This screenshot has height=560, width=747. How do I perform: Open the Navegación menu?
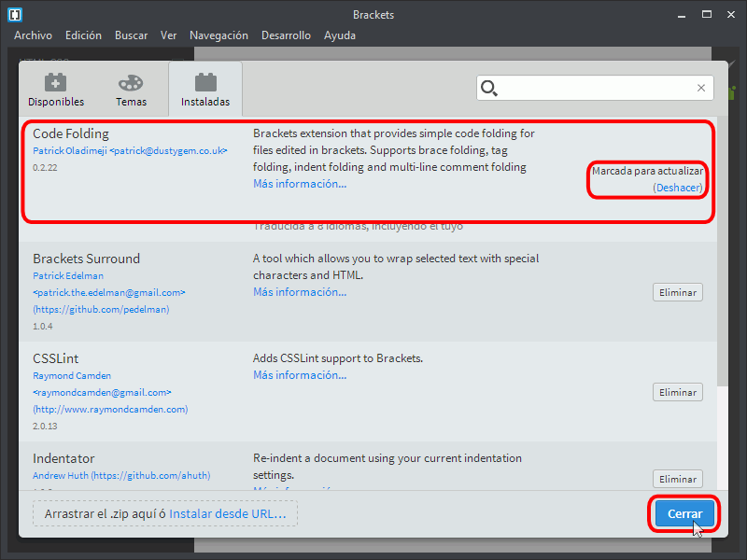pos(218,35)
